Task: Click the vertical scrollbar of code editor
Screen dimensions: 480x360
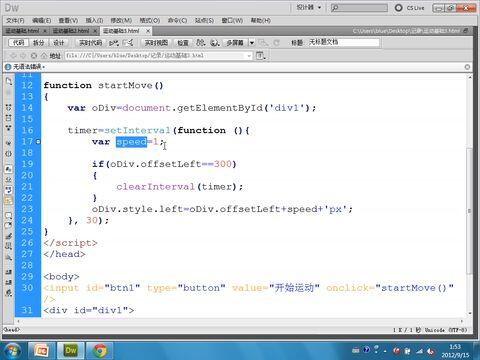Action: tap(469, 211)
